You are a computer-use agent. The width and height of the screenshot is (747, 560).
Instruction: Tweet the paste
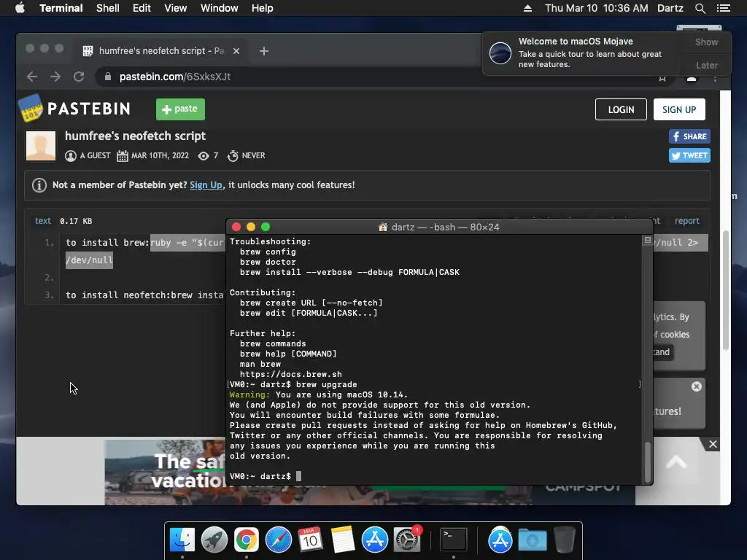689,155
